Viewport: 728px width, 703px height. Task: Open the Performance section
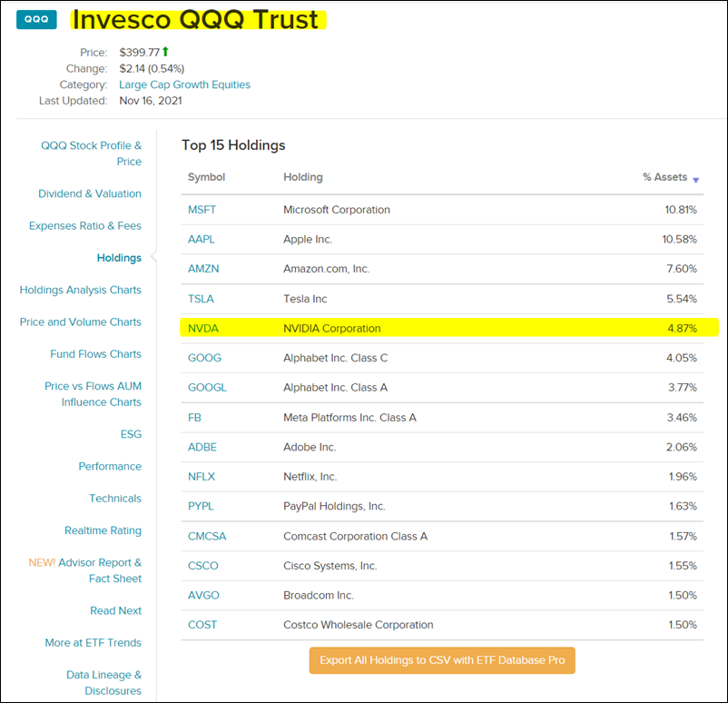pyautogui.click(x=110, y=466)
